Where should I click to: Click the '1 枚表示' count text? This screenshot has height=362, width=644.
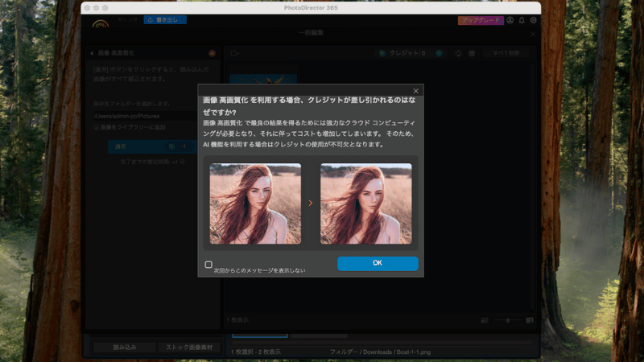click(237, 320)
